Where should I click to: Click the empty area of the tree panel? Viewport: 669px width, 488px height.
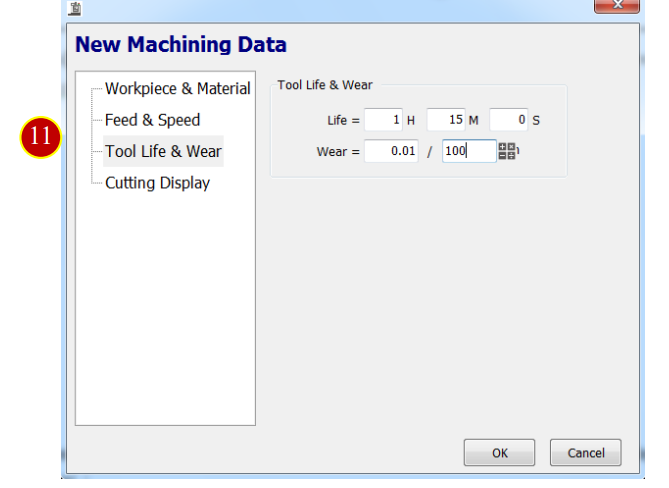pyautogui.click(x=166, y=309)
